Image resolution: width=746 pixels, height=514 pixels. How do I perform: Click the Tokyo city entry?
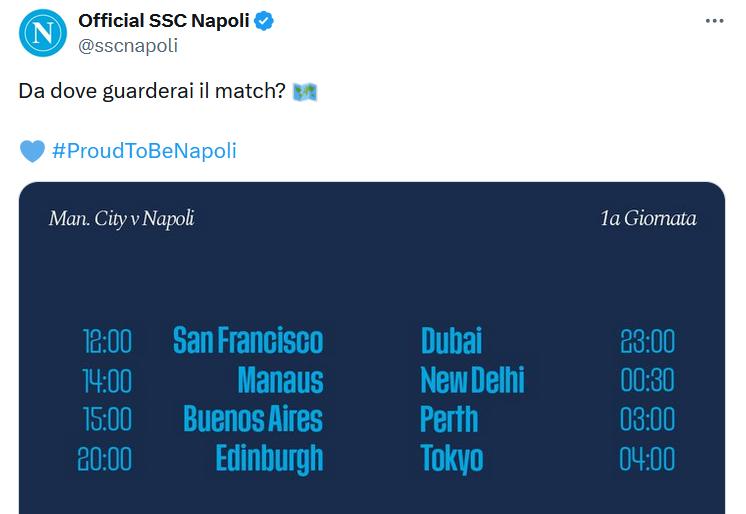(x=452, y=459)
